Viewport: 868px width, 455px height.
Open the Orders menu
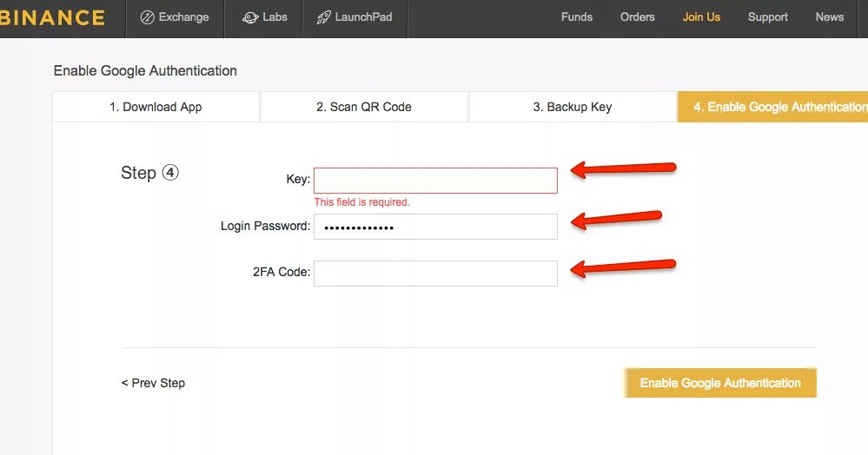coord(638,16)
